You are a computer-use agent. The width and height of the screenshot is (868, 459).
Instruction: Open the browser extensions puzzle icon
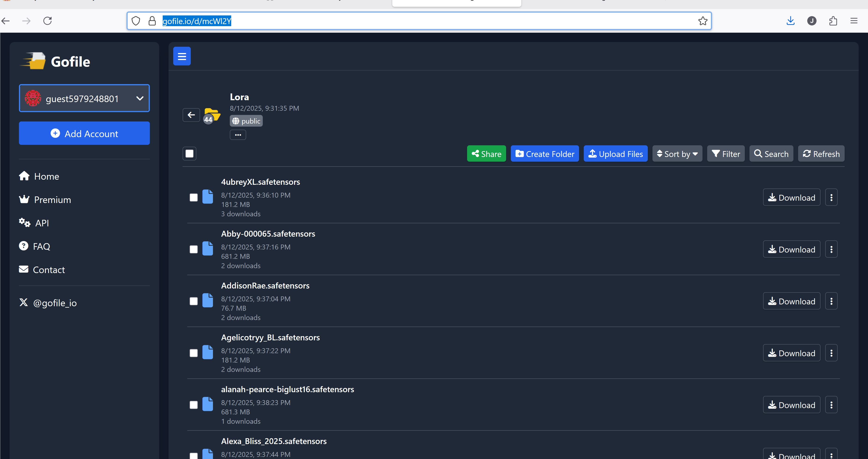click(x=833, y=21)
